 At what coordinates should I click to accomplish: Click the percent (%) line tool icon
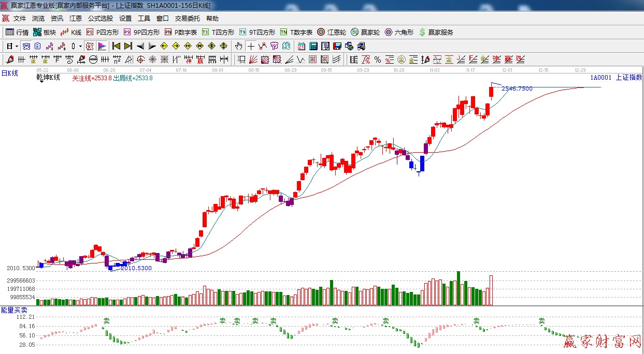tap(378, 60)
